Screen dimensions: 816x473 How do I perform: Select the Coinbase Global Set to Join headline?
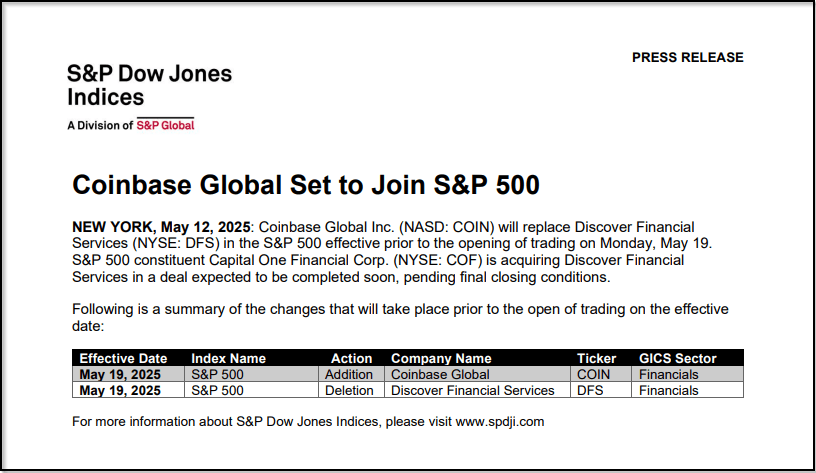click(306, 185)
